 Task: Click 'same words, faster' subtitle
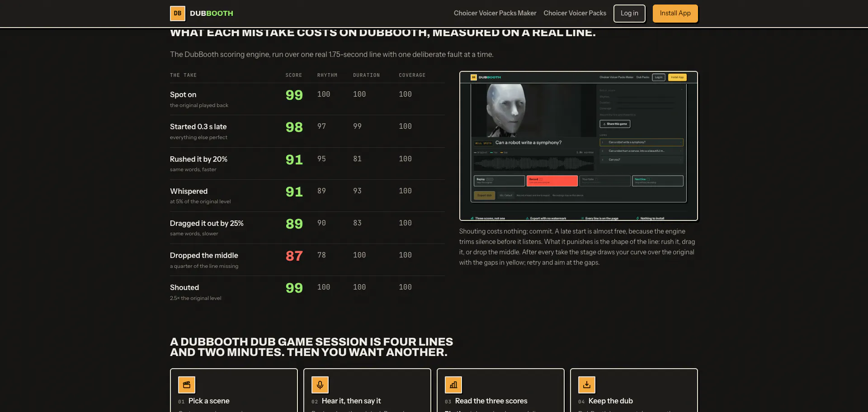pos(193,169)
